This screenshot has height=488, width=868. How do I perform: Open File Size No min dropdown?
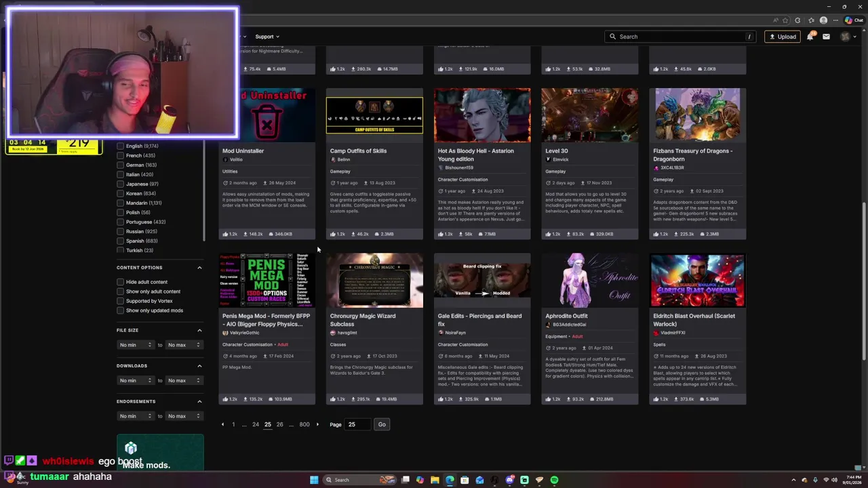(136, 345)
